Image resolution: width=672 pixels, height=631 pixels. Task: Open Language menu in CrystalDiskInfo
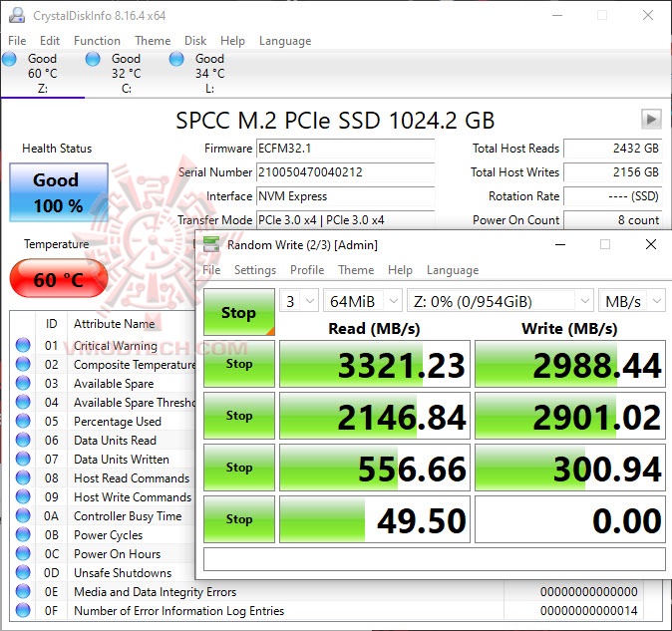(x=285, y=41)
